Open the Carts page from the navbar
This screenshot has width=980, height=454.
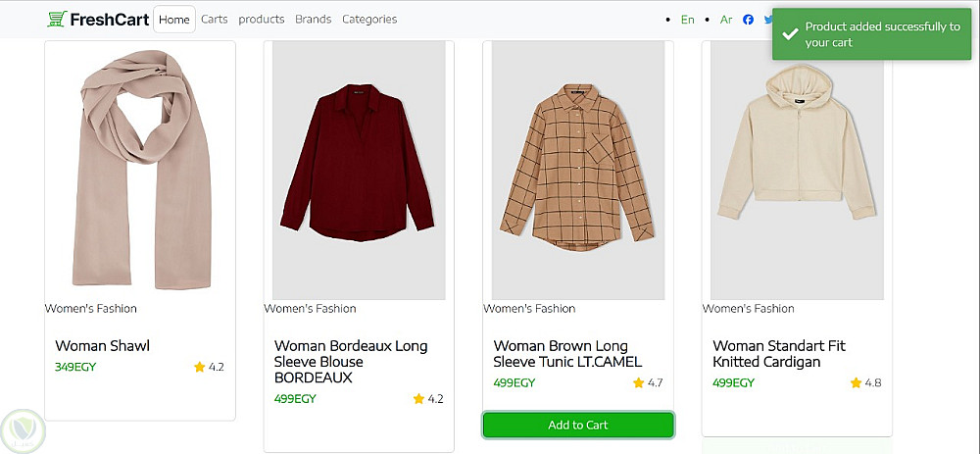tap(215, 19)
